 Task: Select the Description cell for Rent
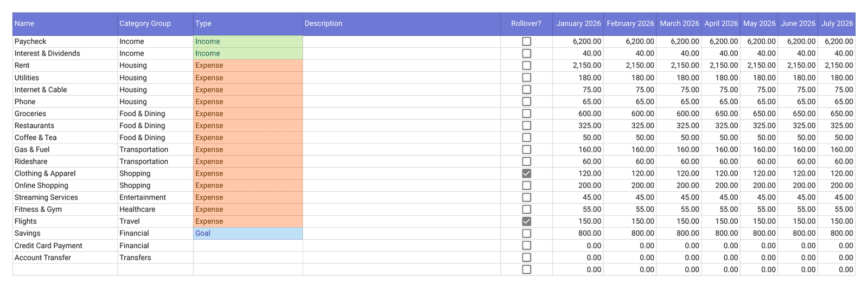click(x=401, y=65)
